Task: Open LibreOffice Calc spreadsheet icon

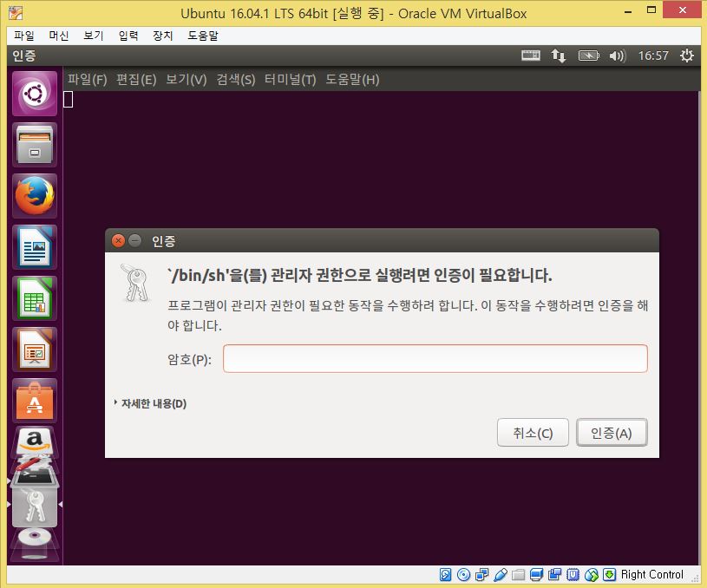Action: click(x=35, y=298)
